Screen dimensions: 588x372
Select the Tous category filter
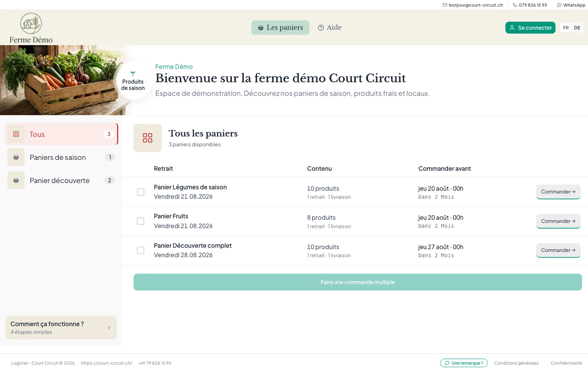click(x=61, y=134)
